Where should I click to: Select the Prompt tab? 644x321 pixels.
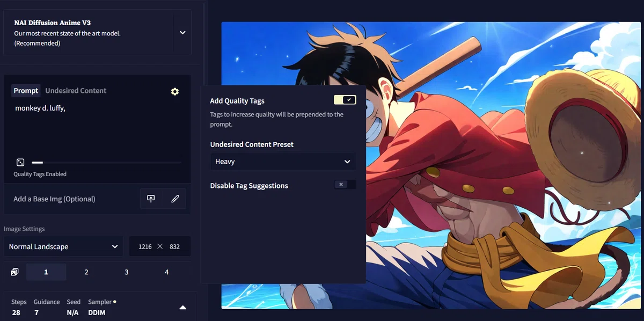pyautogui.click(x=26, y=91)
